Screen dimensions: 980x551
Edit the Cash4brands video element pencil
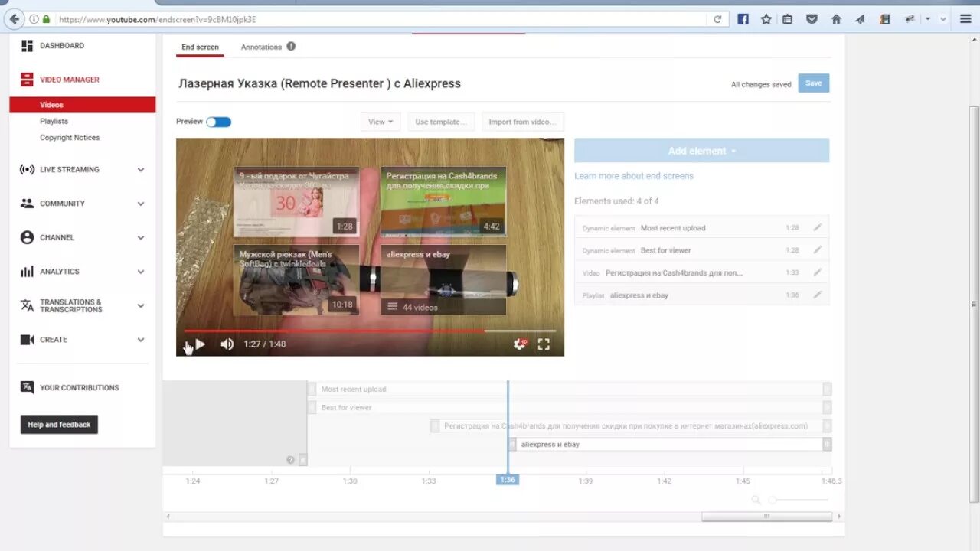point(817,272)
